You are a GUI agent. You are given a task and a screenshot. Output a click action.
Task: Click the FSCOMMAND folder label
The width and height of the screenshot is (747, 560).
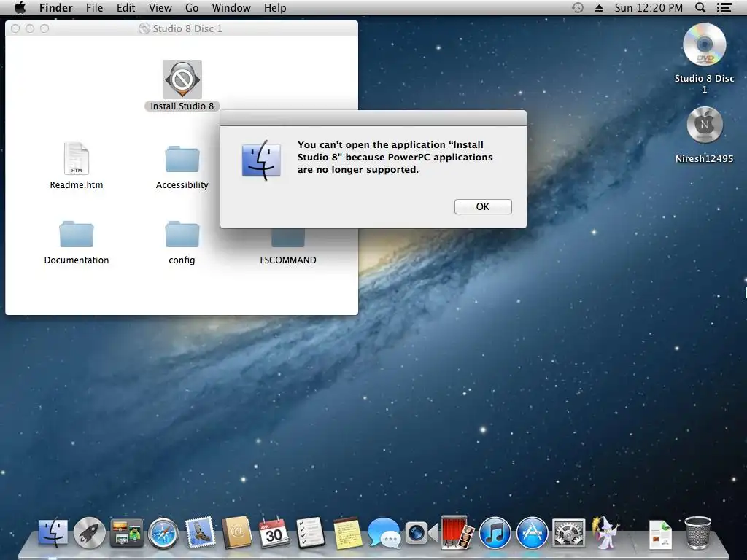287,260
